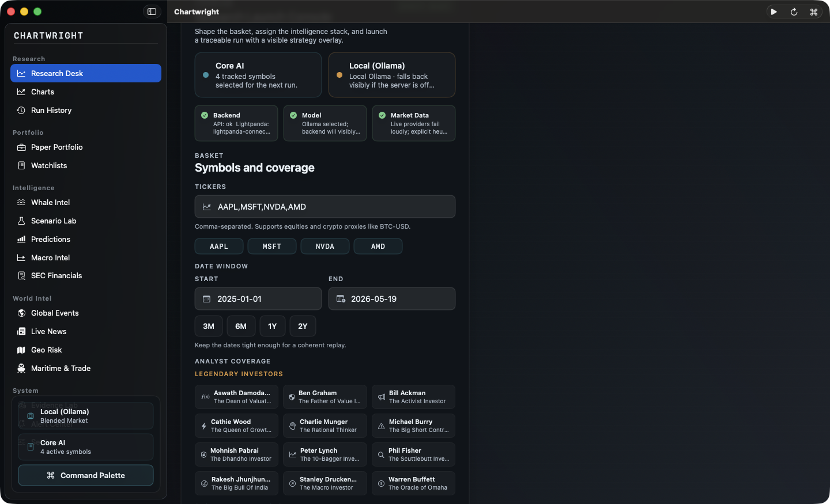
Task: Toggle analyst Ben Graham
Action: tap(325, 397)
